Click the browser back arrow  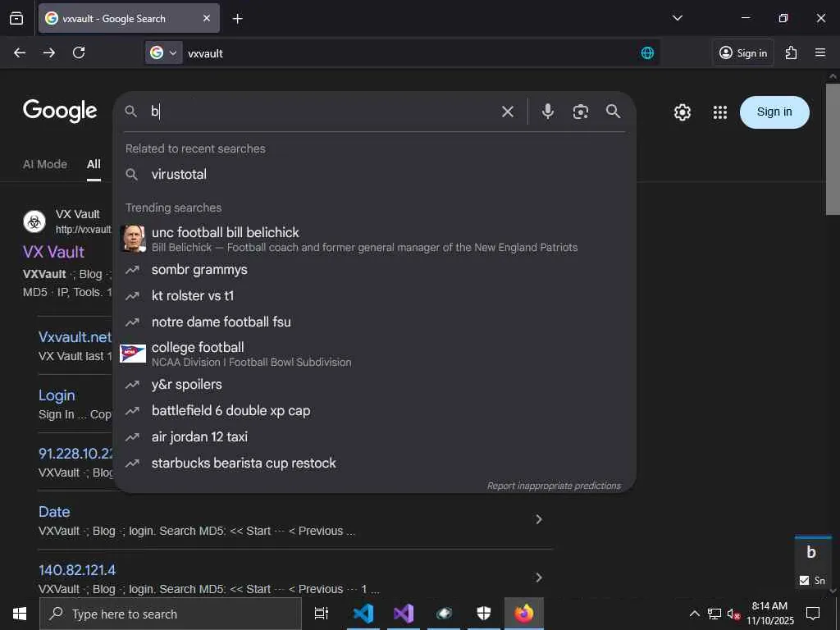20,52
